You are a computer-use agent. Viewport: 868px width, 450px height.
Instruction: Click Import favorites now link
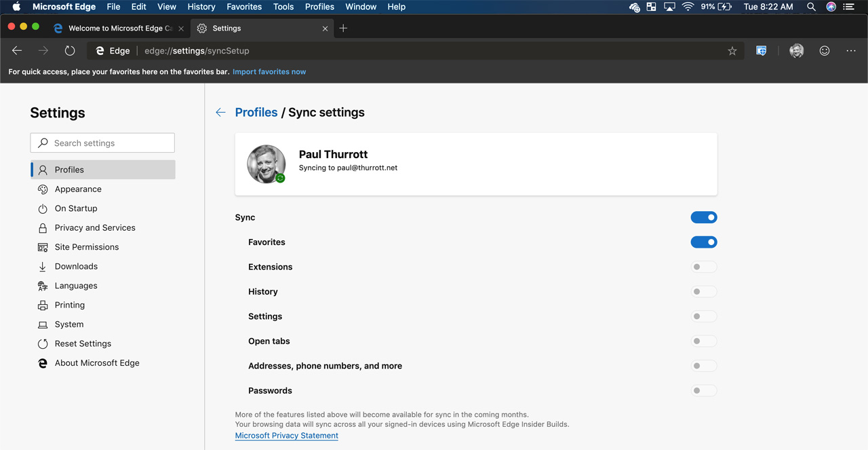(x=269, y=72)
